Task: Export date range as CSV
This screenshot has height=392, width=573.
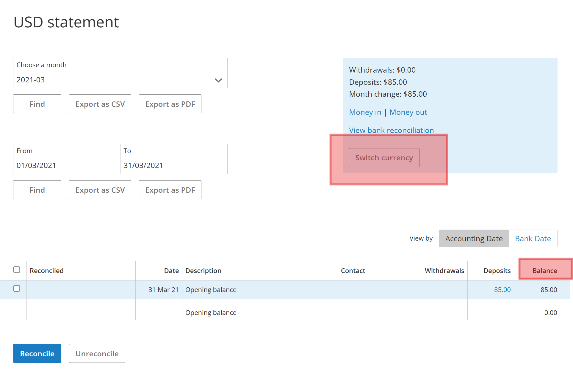Action: point(100,190)
